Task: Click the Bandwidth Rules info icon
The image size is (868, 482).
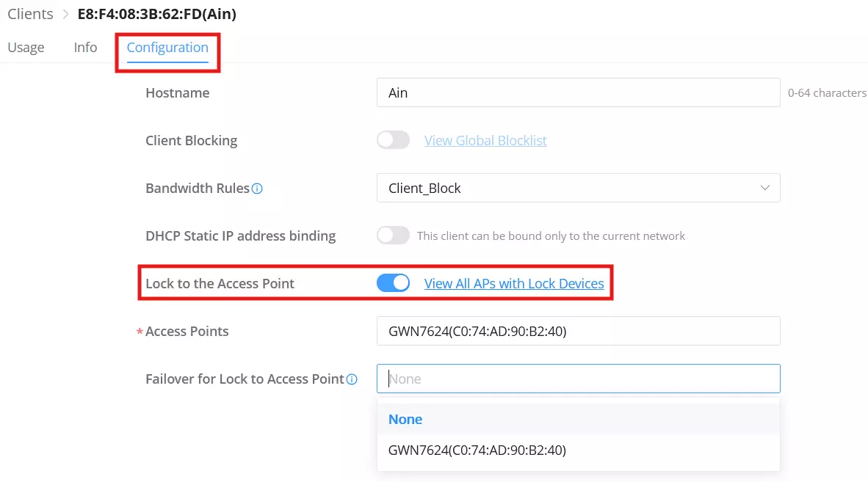Action: [257, 189]
